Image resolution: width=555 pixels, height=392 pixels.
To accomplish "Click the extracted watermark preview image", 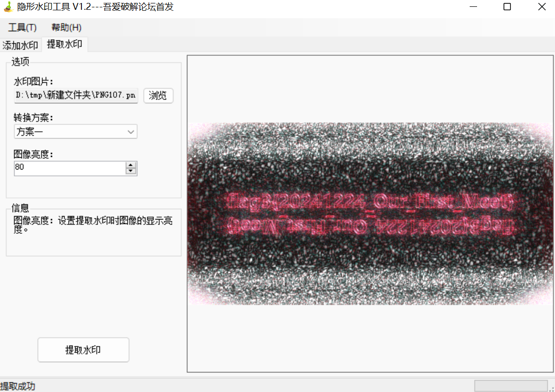I will point(371,214).
